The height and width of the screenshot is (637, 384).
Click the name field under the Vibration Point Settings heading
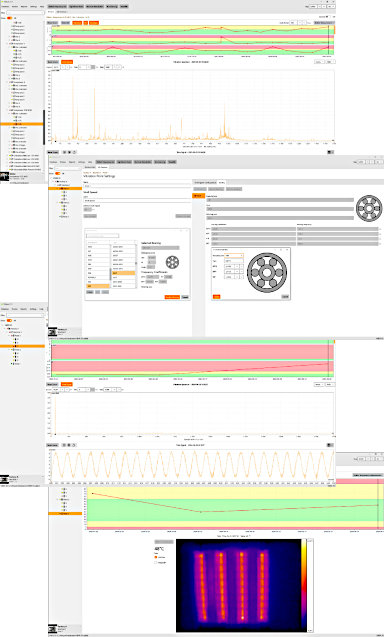pos(137,186)
